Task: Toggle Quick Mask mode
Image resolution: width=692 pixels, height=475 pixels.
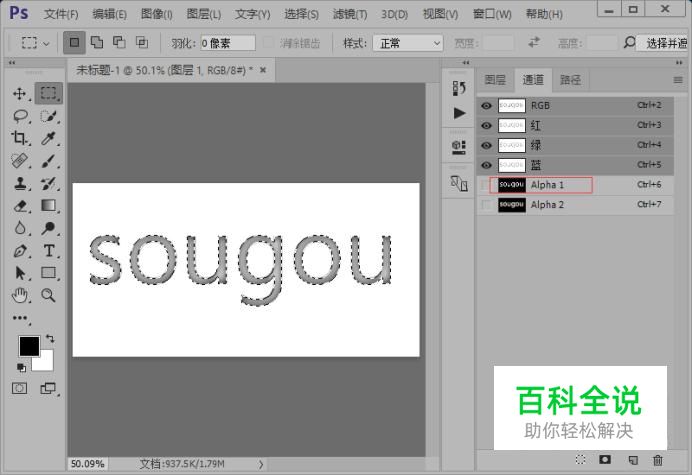Action: point(19,388)
